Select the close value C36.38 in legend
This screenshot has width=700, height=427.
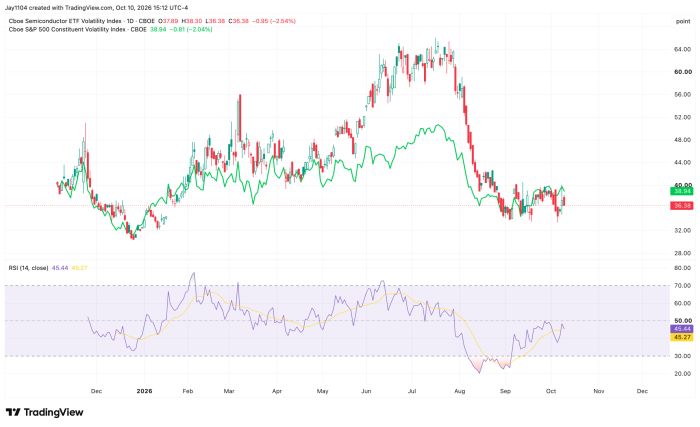tap(238, 21)
